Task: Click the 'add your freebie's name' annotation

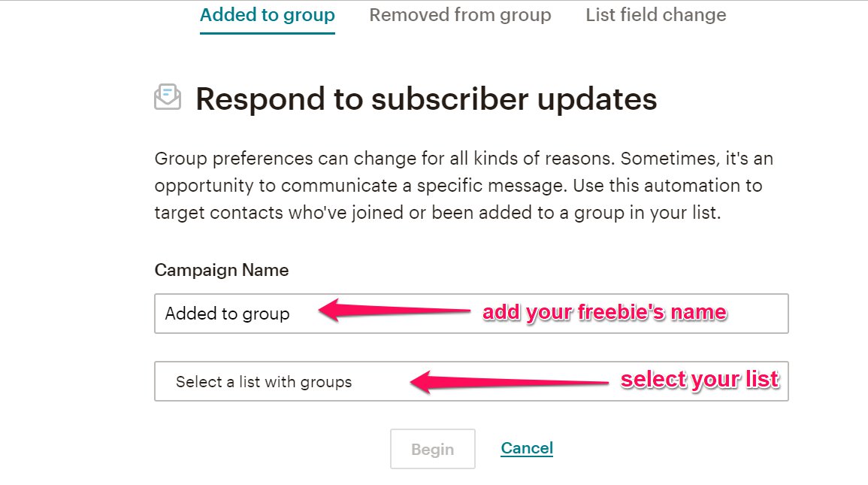Action: tap(604, 312)
